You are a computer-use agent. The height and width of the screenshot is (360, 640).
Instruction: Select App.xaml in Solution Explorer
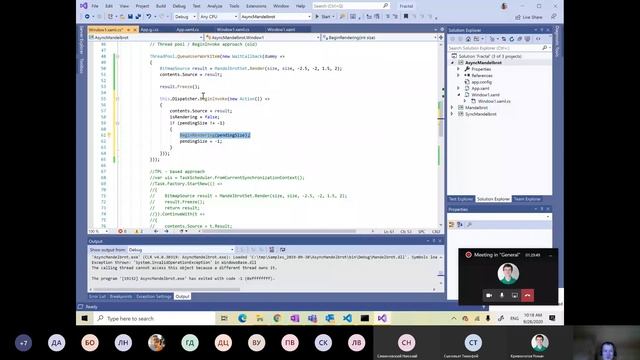[x=480, y=88]
